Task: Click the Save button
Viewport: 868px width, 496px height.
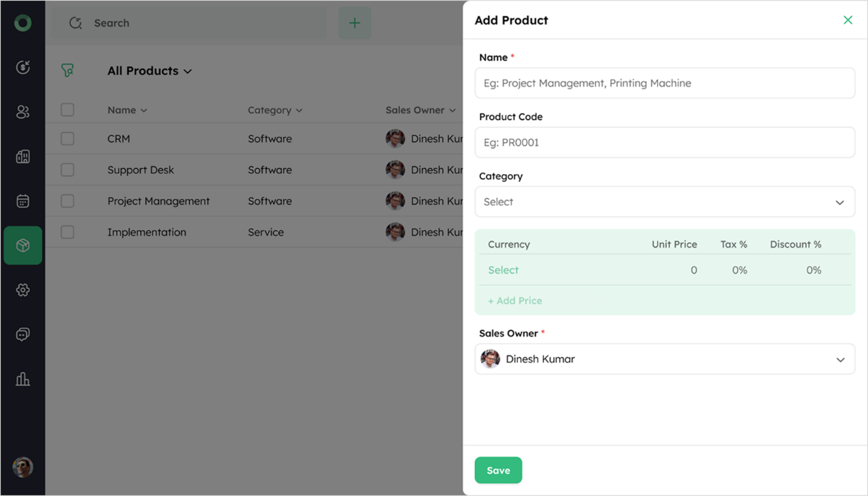Action: pos(498,470)
